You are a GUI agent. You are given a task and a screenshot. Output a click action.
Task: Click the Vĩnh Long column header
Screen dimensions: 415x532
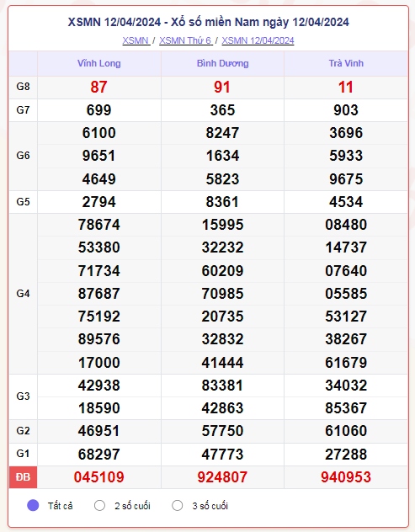(99, 63)
